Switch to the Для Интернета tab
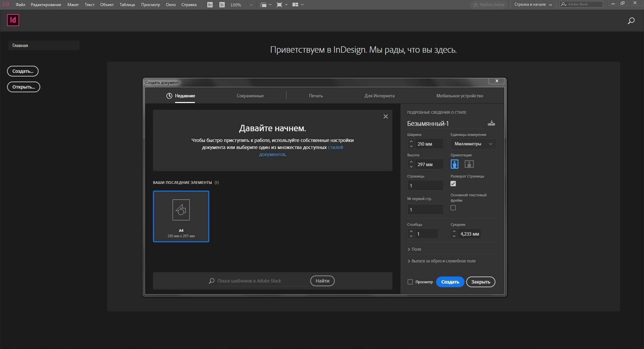This screenshot has height=349, width=644. coord(379,96)
